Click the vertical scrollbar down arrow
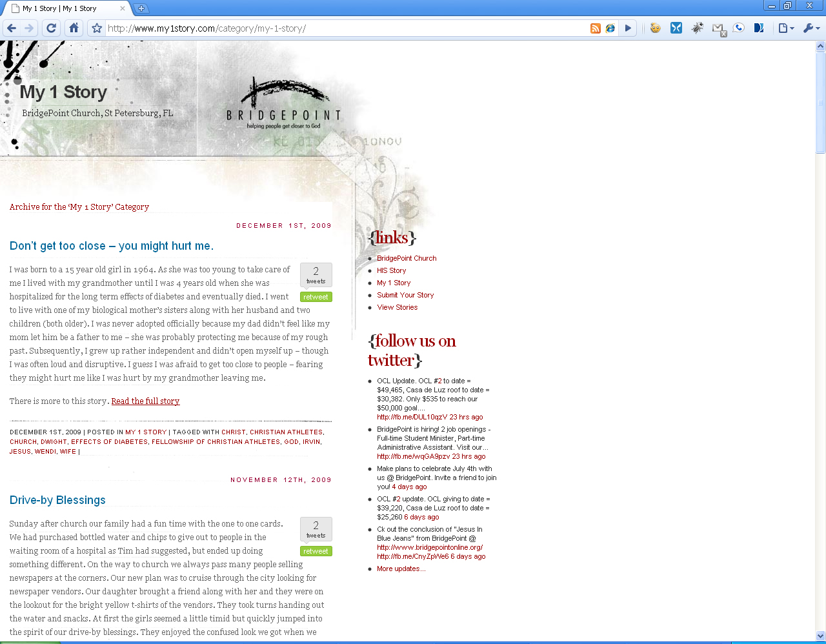 pyautogui.click(x=820, y=636)
